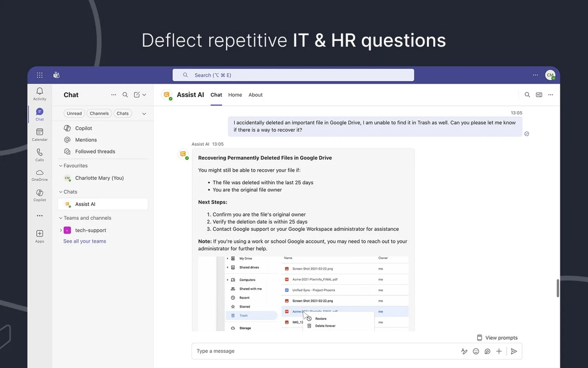The width and height of the screenshot is (588, 368).
Task: Click the send message arrow
Action: [x=514, y=351]
